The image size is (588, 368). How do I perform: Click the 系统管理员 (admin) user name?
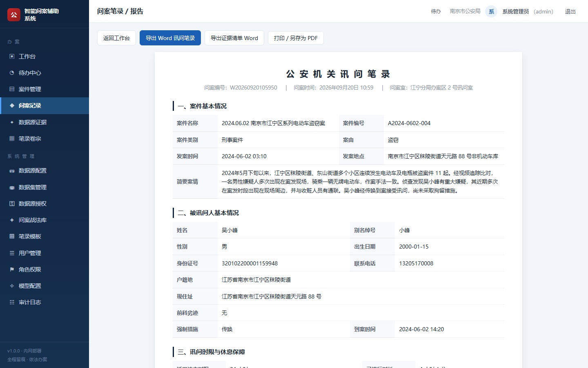pos(528,11)
